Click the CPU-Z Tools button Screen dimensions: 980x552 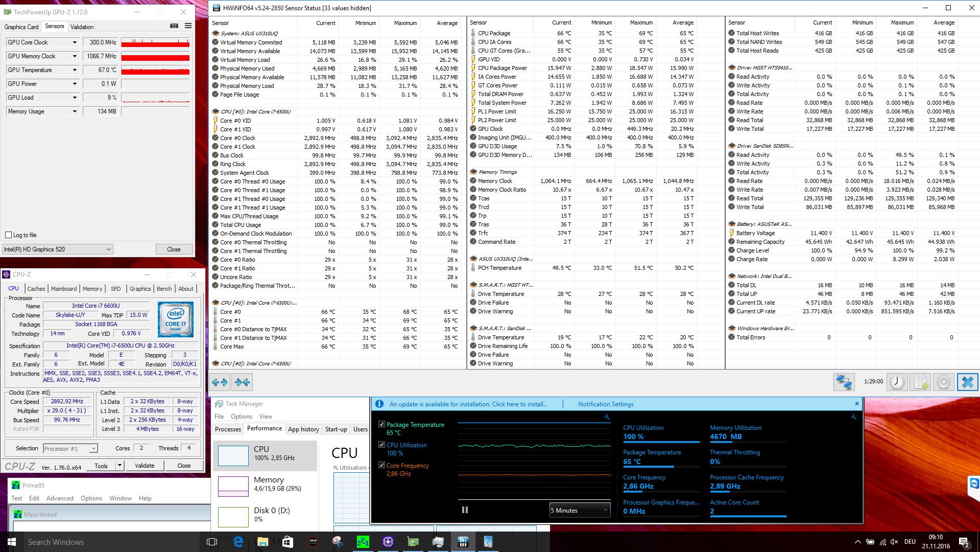pyautogui.click(x=101, y=466)
